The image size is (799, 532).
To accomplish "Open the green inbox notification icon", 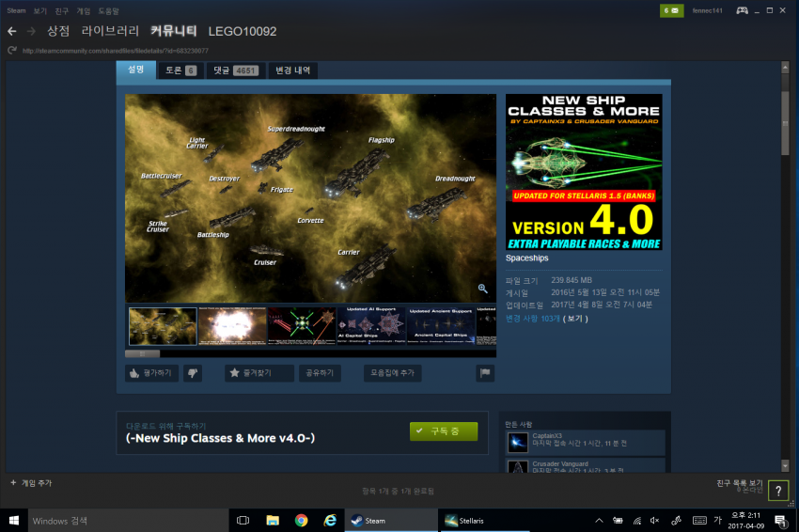I will point(671,10).
